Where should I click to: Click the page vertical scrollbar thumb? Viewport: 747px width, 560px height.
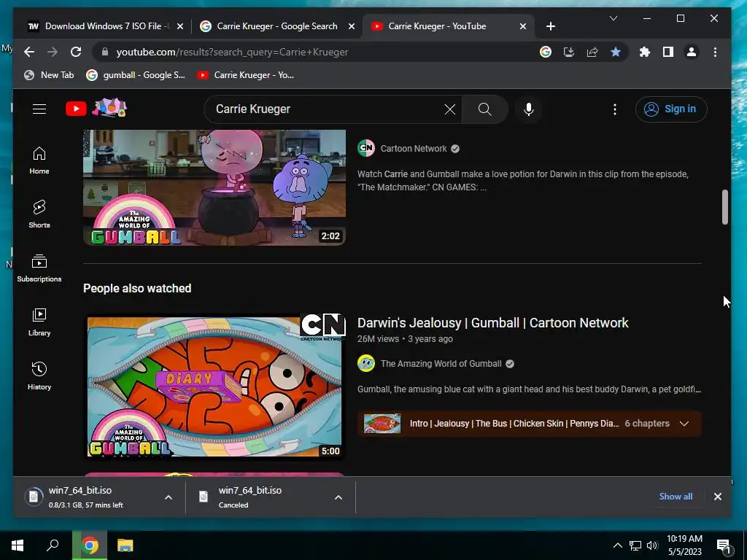(x=725, y=206)
